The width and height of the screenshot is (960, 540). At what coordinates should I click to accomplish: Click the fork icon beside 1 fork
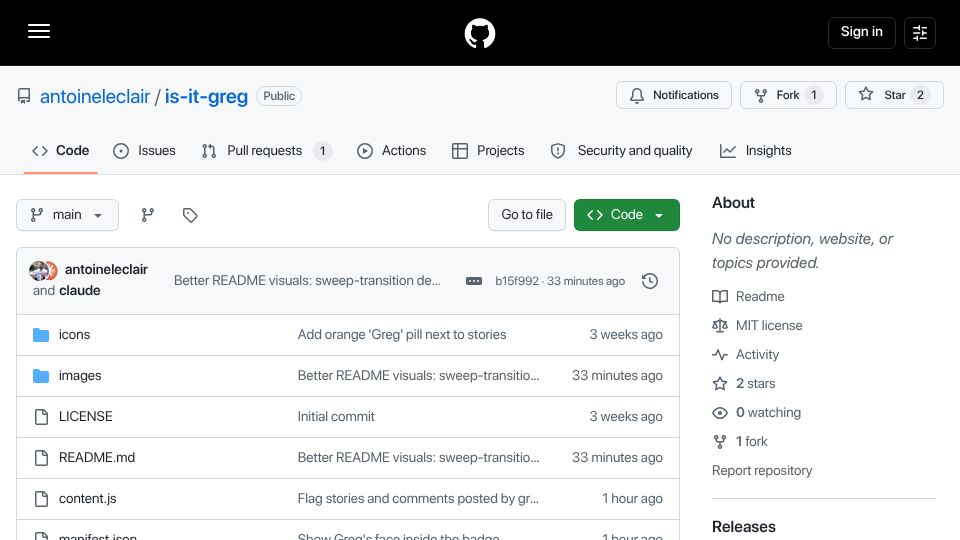click(720, 441)
